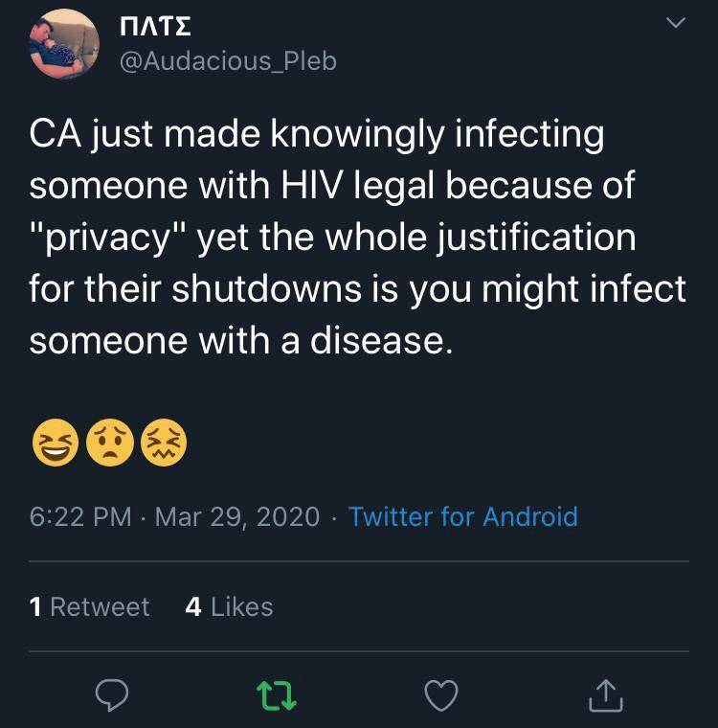Expand the tweet options chevron
718x728 pixels.
tap(676, 25)
